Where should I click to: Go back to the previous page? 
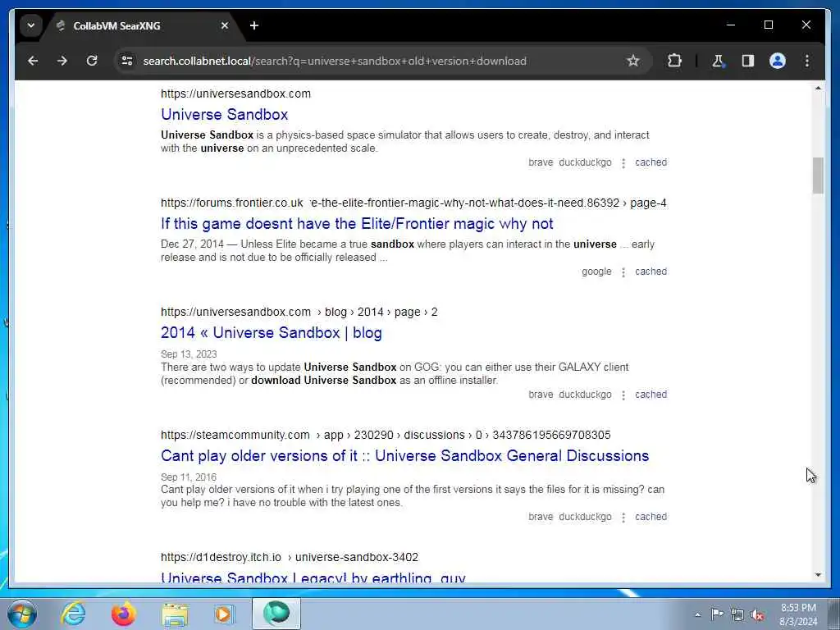pos(33,61)
